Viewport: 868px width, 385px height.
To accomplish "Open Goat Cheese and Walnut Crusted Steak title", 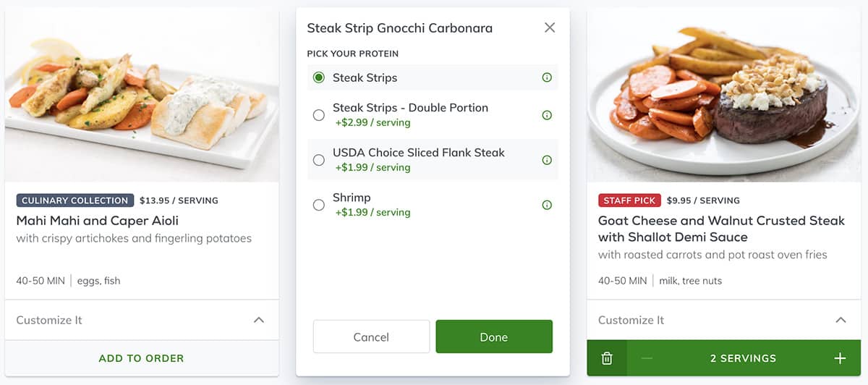I will click(721, 229).
